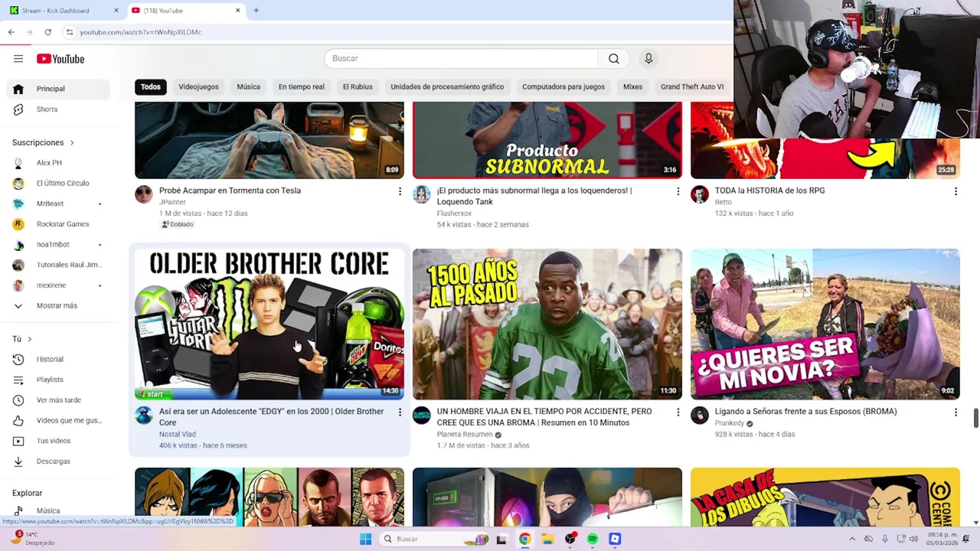980x551 pixels.
Task: Open Rockstar Games subscription channel
Action: [58, 224]
